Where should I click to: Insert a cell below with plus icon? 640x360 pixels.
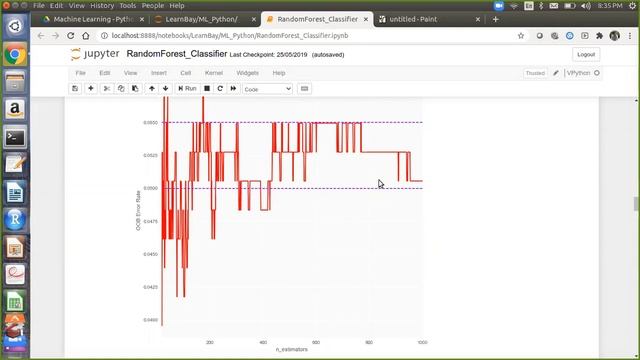tap(91, 89)
